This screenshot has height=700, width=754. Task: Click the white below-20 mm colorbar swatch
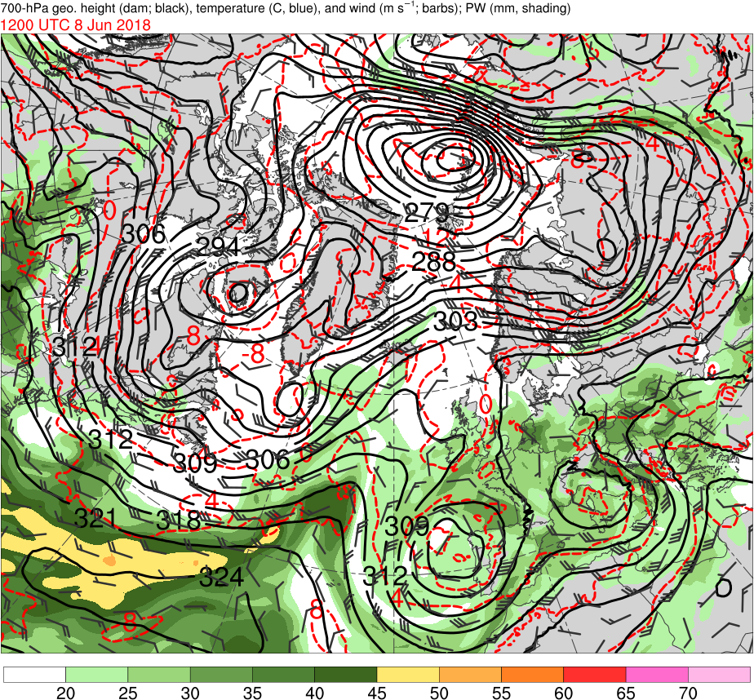tap(34, 675)
